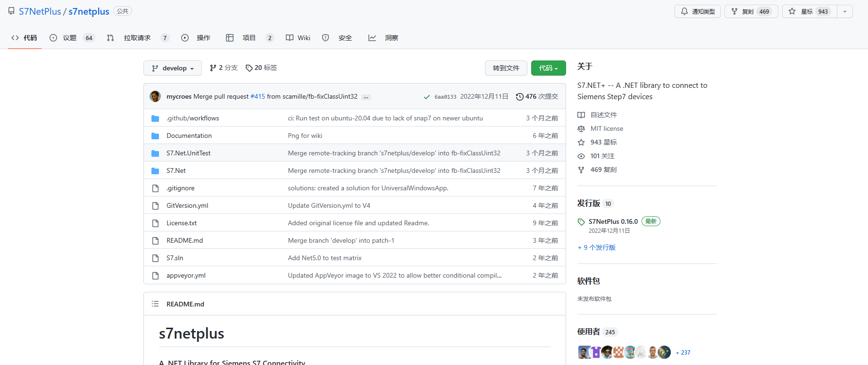Viewport: 868px width, 365px height.
Task: Open the S7NetPlus 0.16.0 release
Action: (613, 221)
